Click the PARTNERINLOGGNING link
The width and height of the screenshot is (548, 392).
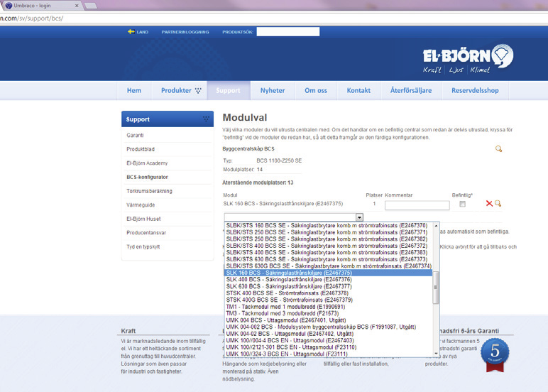pyautogui.click(x=185, y=32)
